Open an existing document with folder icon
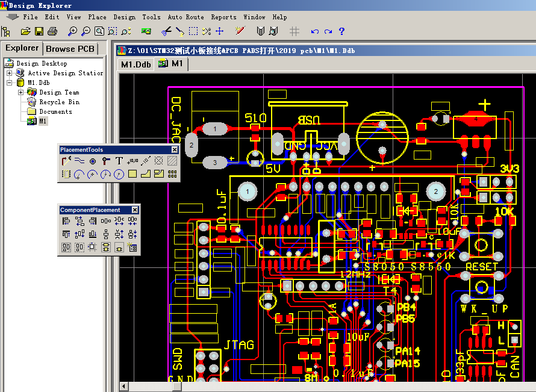 point(25,31)
